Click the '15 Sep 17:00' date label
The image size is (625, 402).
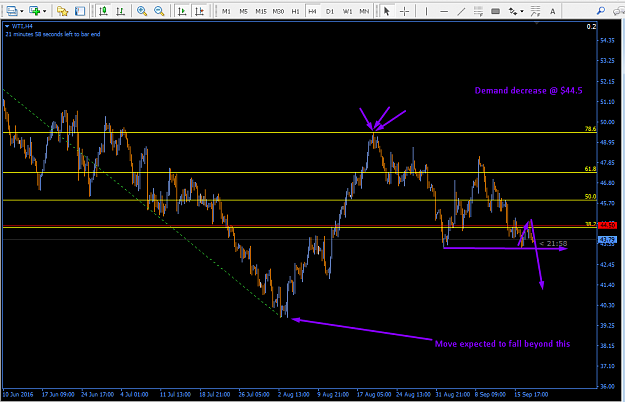pos(531,394)
